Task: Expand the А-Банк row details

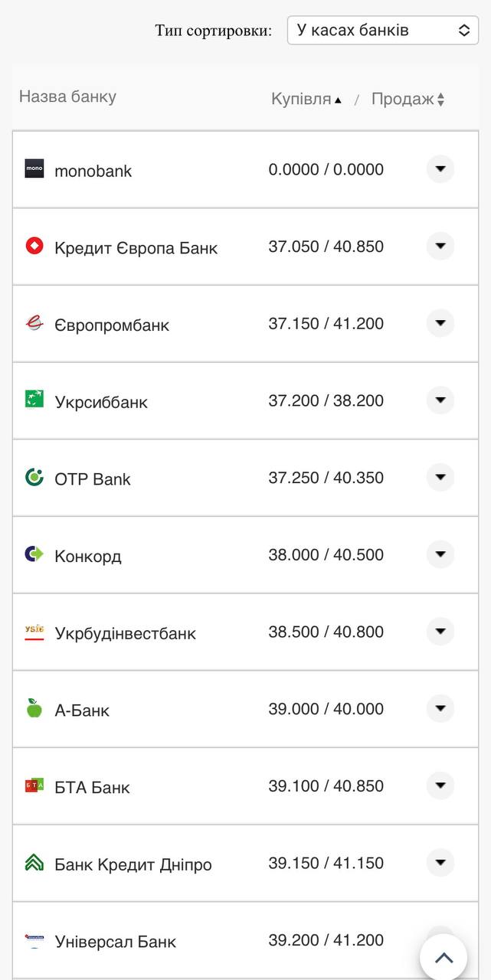Action: [x=440, y=708]
